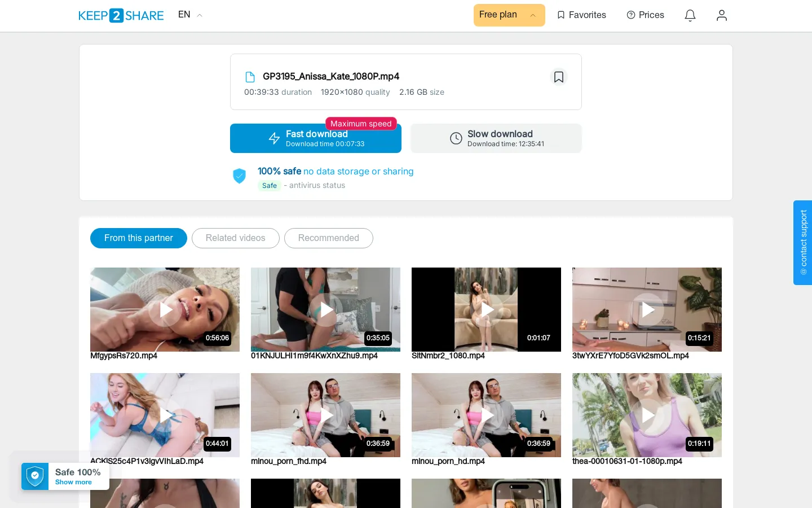Click the blue shield safety icon
The height and width of the screenshot is (508, 812).
click(x=240, y=176)
